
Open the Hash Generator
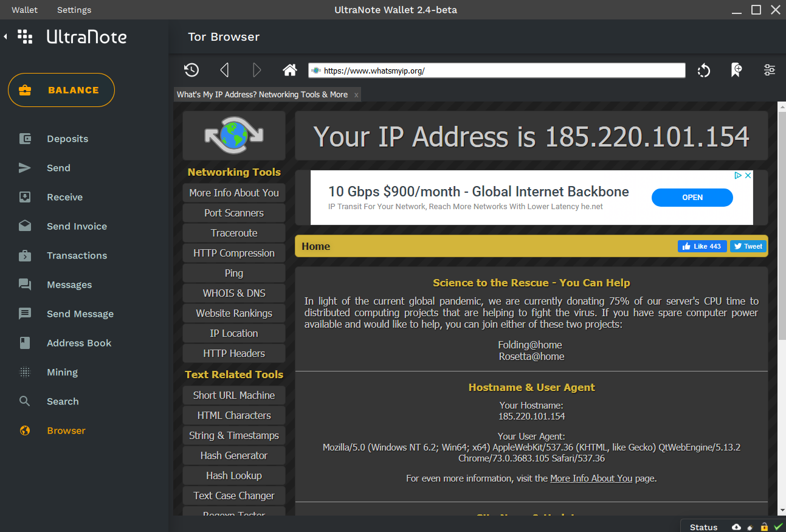pyautogui.click(x=234, y=455)
